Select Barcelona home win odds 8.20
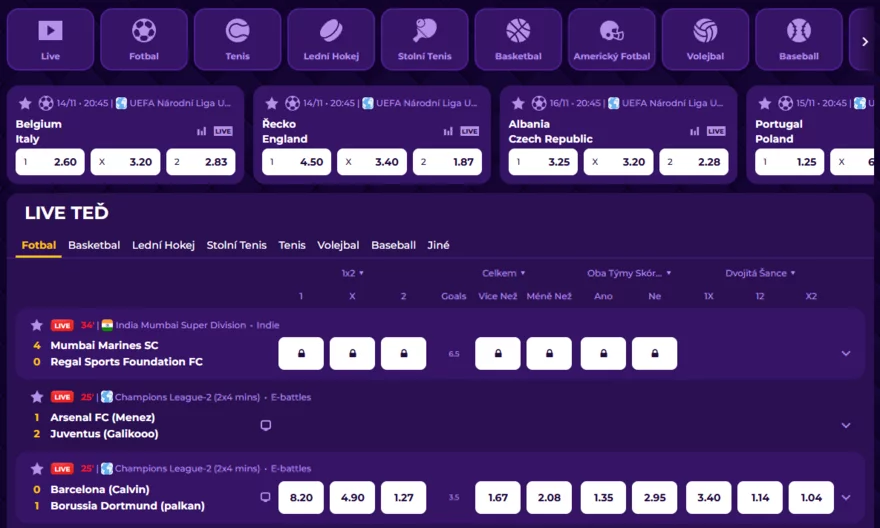This screenshot has height=528, width=880. 301,497
